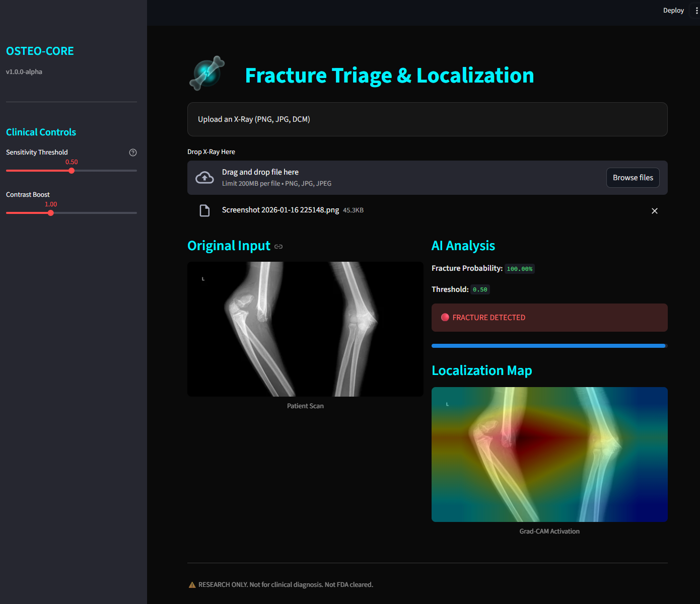Click the OSTEO-CORE sidebar heading
This screenshot has height=604, width=700.
coord(40,51)
